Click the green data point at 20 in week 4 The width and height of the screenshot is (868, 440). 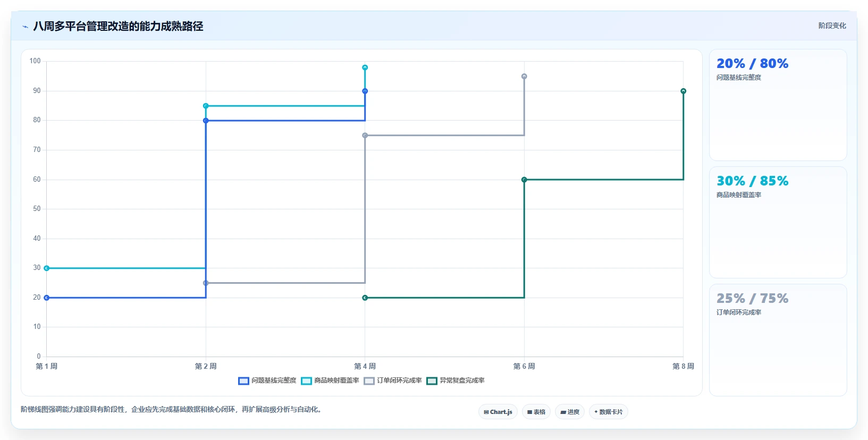click(365, 298)
